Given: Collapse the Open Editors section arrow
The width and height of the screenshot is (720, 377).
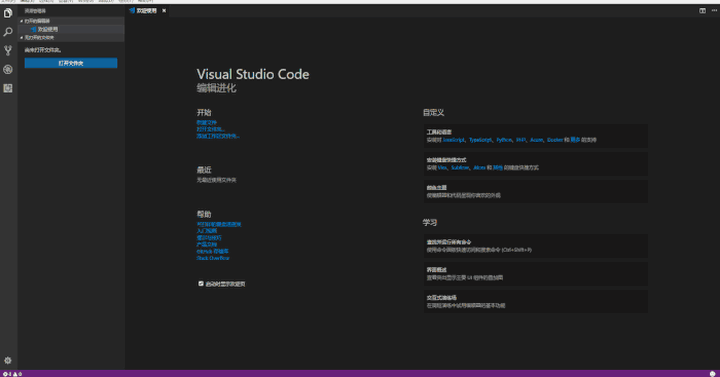Looking at the screenshot, I should point(21,21).
